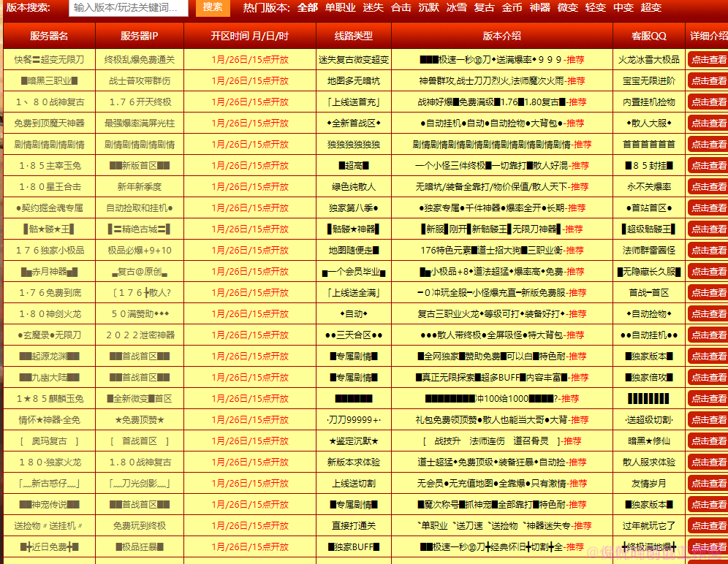Viewport: 728px width, 564px height.
Task: Click 点击查看 for 1·85主宰玉兔 row
Action: tap(708, 166)
